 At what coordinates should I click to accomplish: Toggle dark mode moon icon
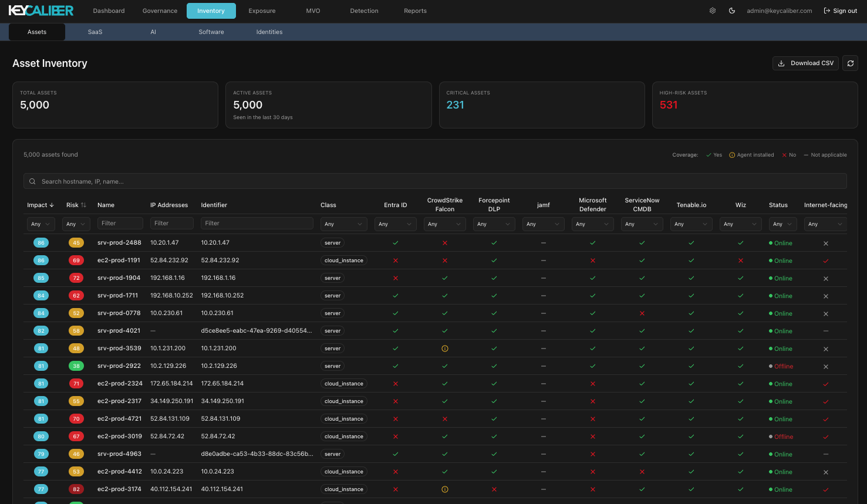(x=732, y=11)
